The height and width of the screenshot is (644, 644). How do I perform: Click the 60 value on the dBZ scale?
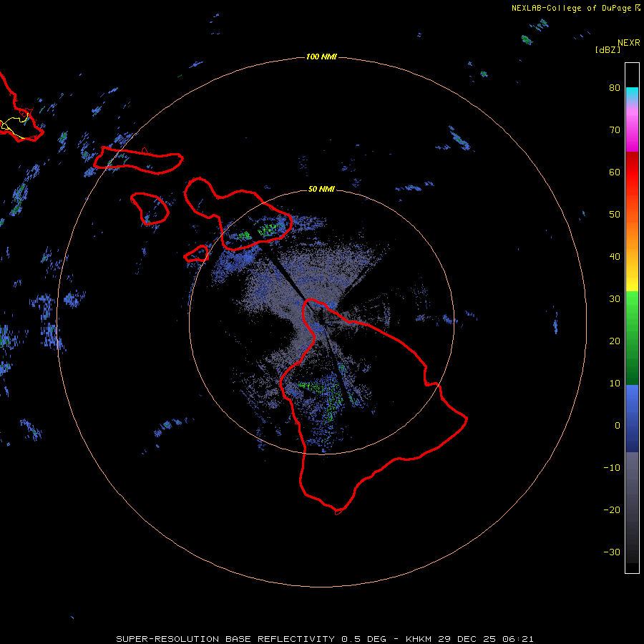coord(615,172)
